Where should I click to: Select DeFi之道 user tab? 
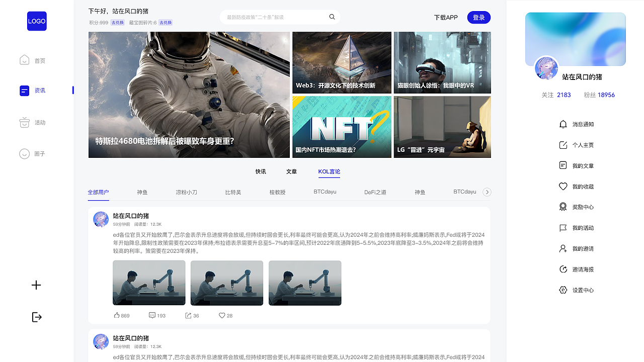[375, 192]
